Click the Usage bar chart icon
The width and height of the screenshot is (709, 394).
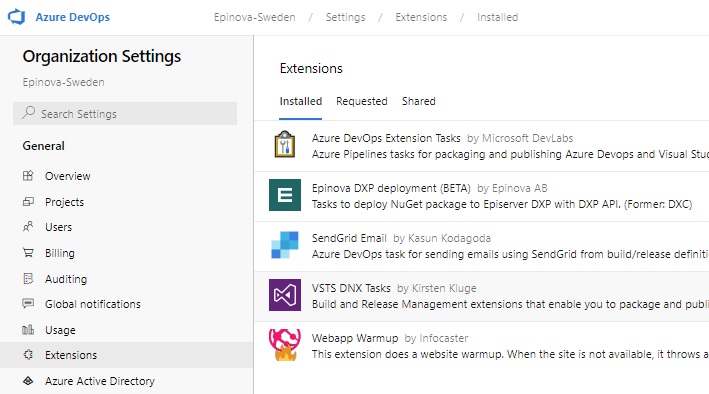click(x=28, y=330)
